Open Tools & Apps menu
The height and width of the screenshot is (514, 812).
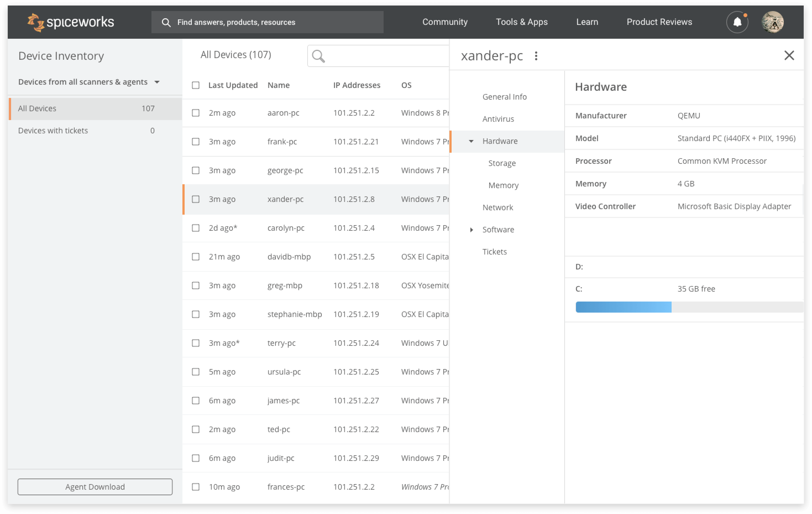click(x=521, y=22)
